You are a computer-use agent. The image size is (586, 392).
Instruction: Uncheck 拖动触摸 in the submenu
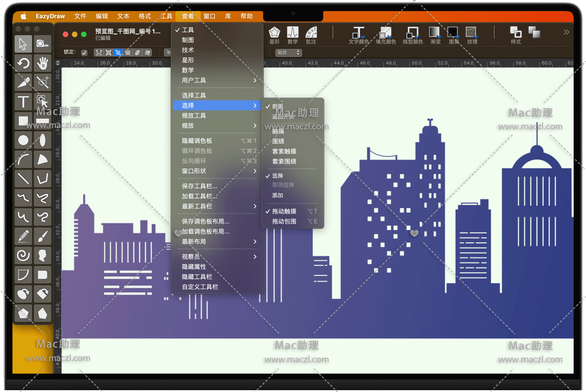(x=284, y=212)
